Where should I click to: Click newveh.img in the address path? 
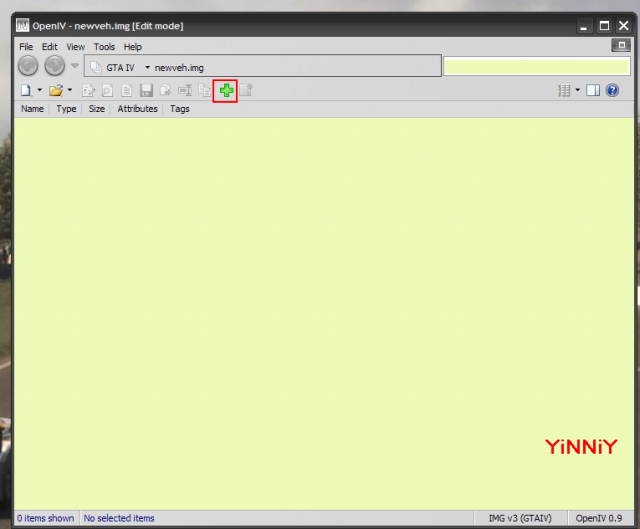pos(179,68)
